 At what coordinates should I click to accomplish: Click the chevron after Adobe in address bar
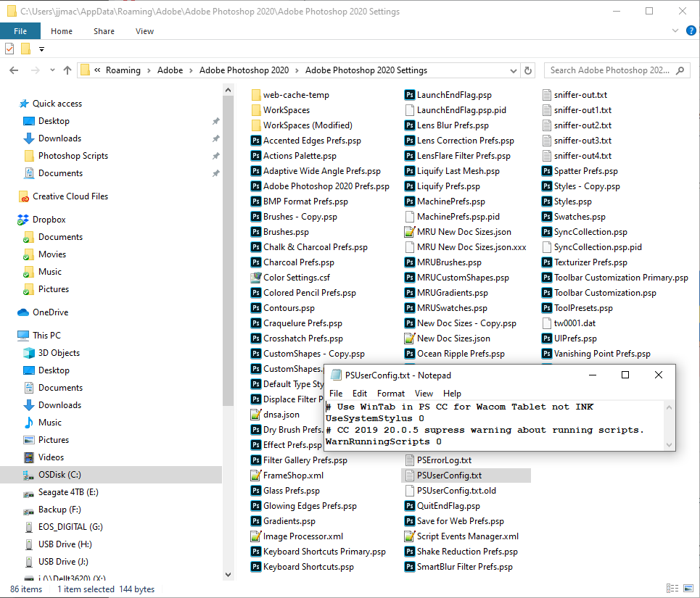pyautogui.click(x=191, y=70)
